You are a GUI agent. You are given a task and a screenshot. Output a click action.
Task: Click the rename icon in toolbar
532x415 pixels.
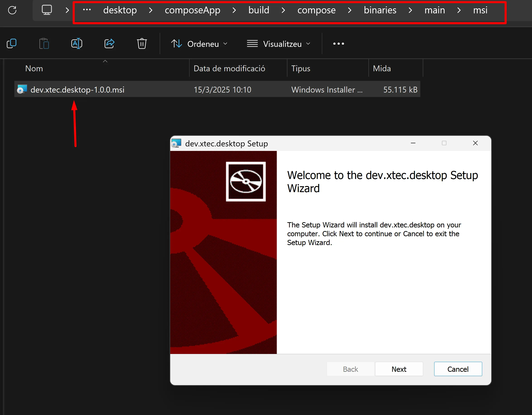click(x=77, y=44)
